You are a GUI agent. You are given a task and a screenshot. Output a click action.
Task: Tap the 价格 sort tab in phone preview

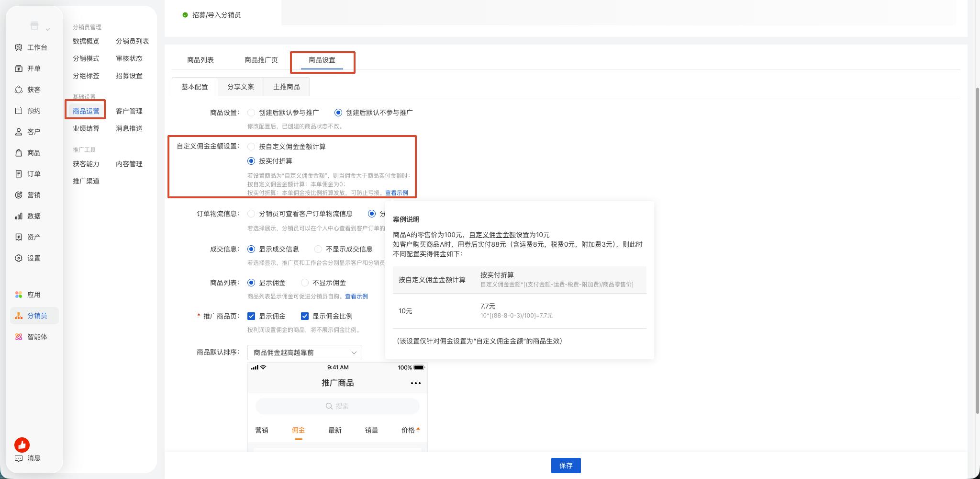click(410, 430)
